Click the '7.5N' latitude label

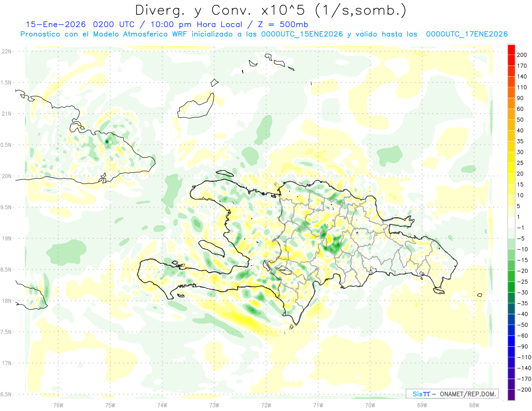point(6,332)
